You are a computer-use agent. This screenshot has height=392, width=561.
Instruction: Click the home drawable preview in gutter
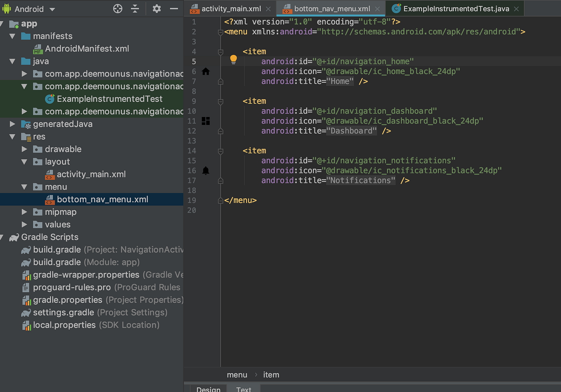pyautogui.click(x=206, y=71)
